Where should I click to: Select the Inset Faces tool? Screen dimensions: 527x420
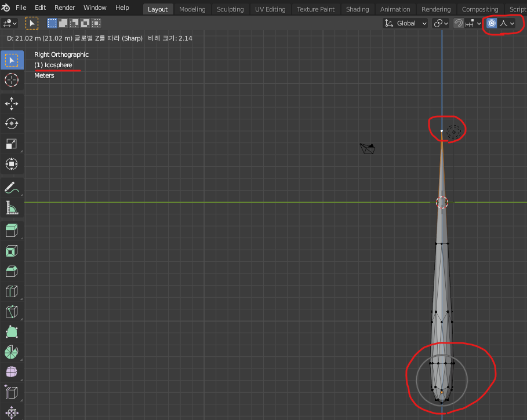(x=12, y=251)
